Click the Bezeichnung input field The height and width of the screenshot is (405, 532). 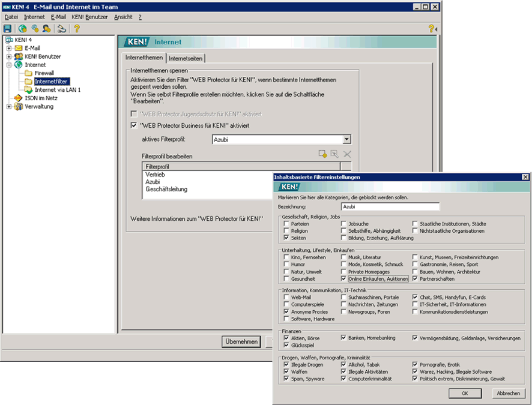(x=390, y=206)
